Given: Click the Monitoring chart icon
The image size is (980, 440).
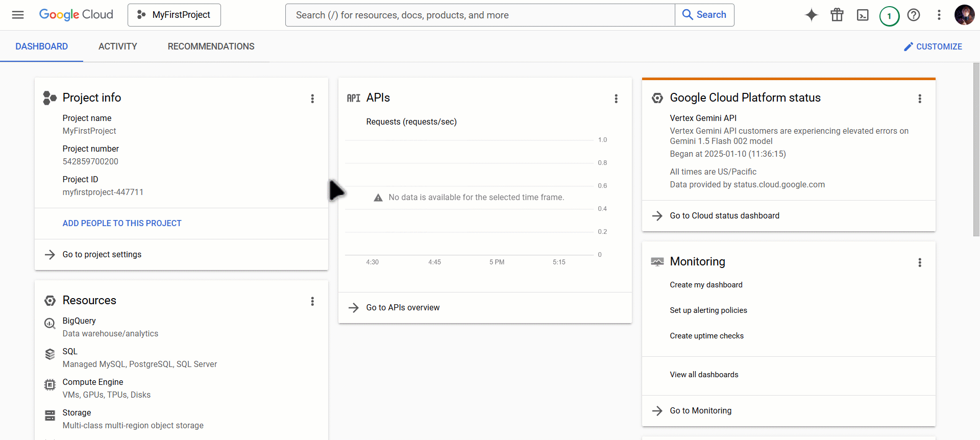Looking at the screenshot, I should [657, 262].
